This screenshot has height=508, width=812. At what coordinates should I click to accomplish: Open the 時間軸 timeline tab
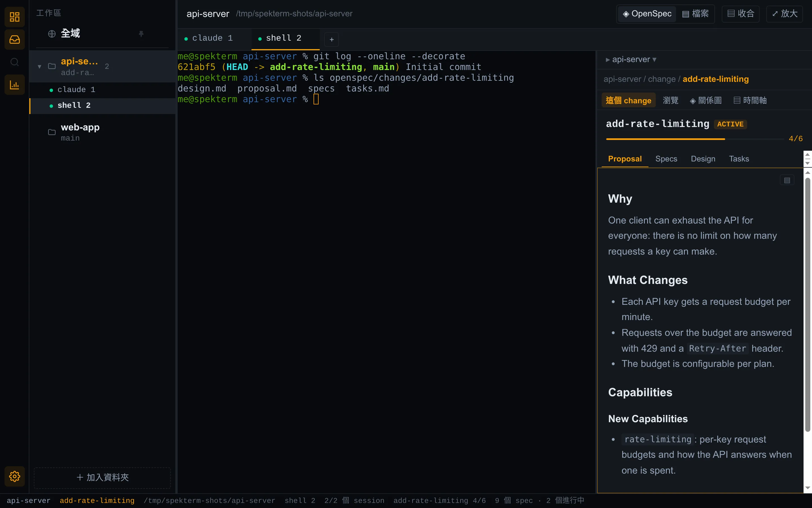[x=750, y=100]
